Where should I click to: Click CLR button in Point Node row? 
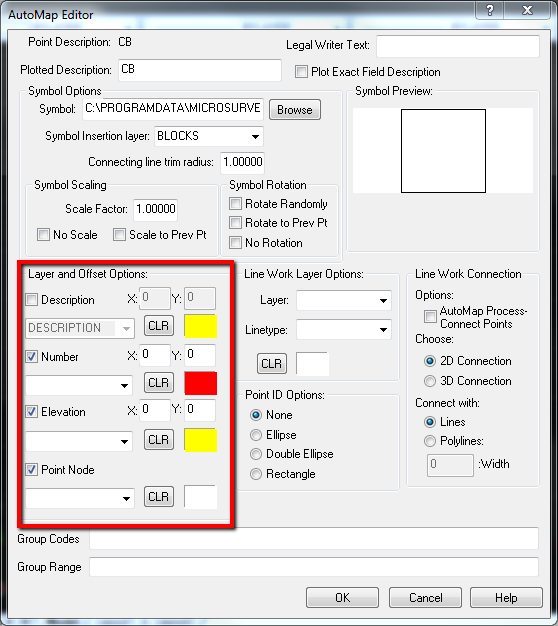click(x=159, y=497)
